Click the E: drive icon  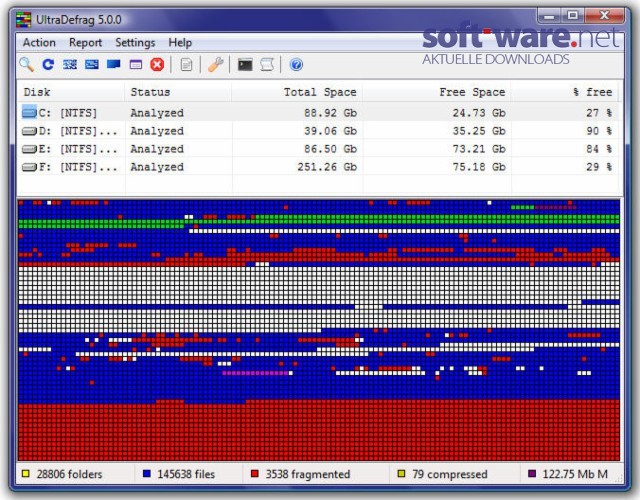(x=29, y=149)
